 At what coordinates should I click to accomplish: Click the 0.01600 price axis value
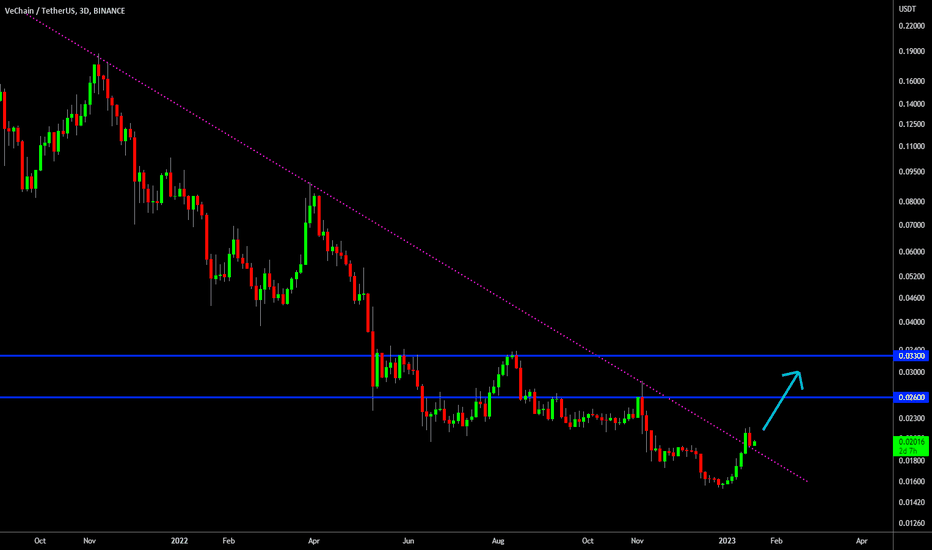click(x=912, y=482)
